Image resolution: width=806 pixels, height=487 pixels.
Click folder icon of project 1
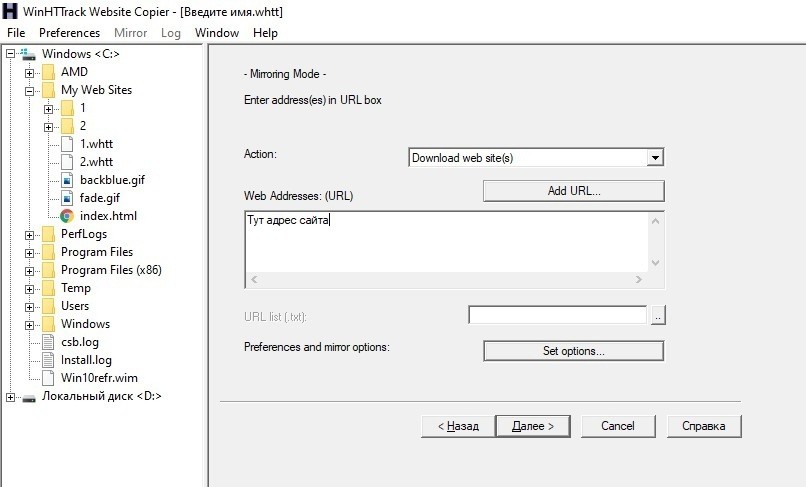coord(67,108)
